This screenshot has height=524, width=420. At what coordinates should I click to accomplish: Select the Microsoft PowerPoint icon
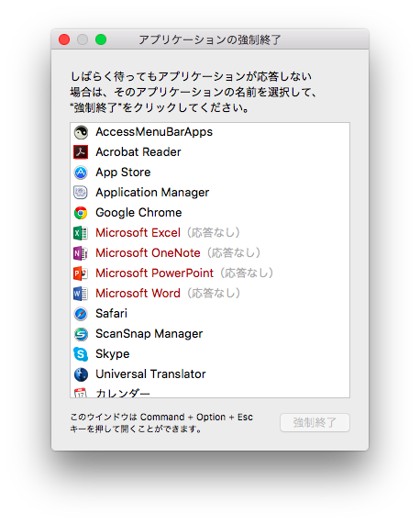click(81, 273)
